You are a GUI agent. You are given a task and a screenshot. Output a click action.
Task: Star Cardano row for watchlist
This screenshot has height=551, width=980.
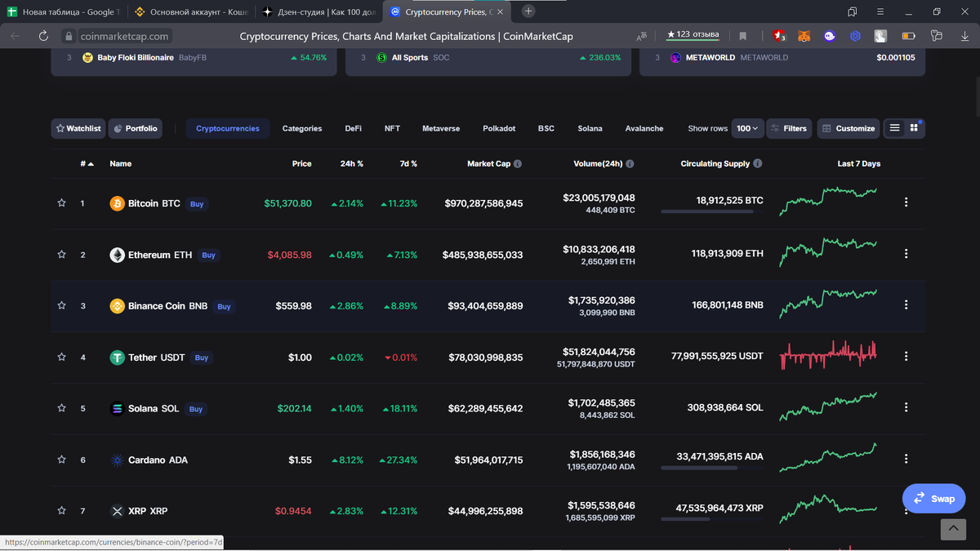click(61, 460)
